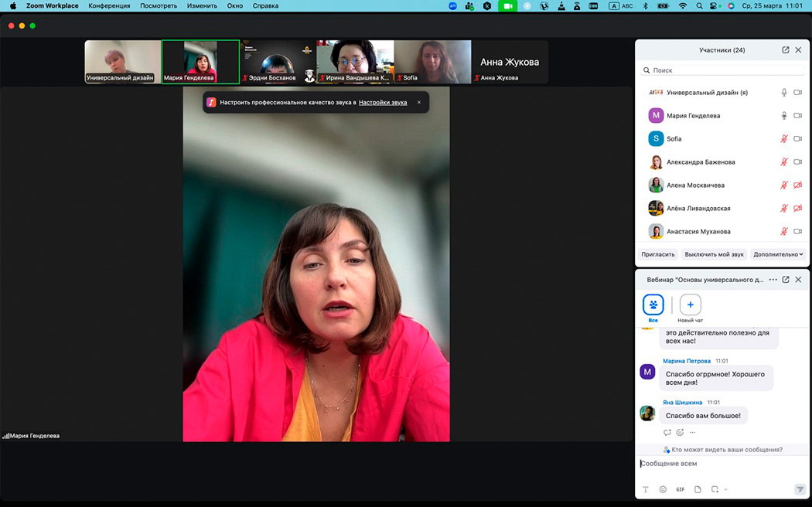Open the Настройки звука link
This screenshot has width=812, height=507.
tap(382, 102)
